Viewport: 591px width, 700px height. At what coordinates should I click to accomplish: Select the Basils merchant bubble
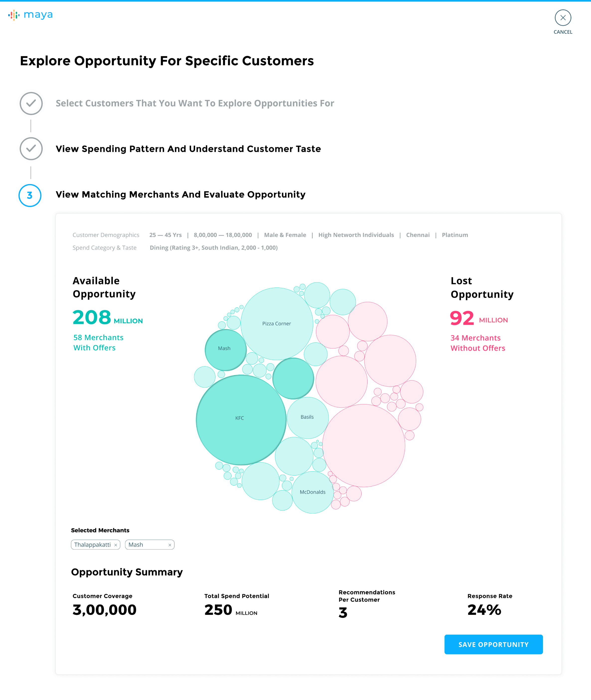pyautogui.click(x=307, y=417)
